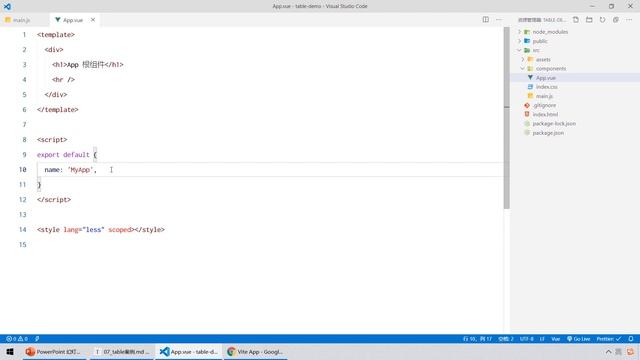
Task: Click the node_modules folder icon
Action: tap(527, 32)
